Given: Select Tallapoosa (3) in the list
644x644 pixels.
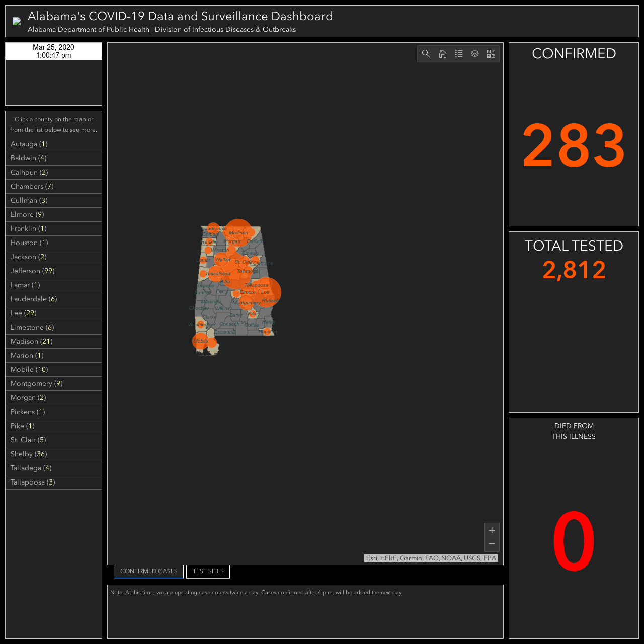Looking at the screenshot, I should coord(54,482).
